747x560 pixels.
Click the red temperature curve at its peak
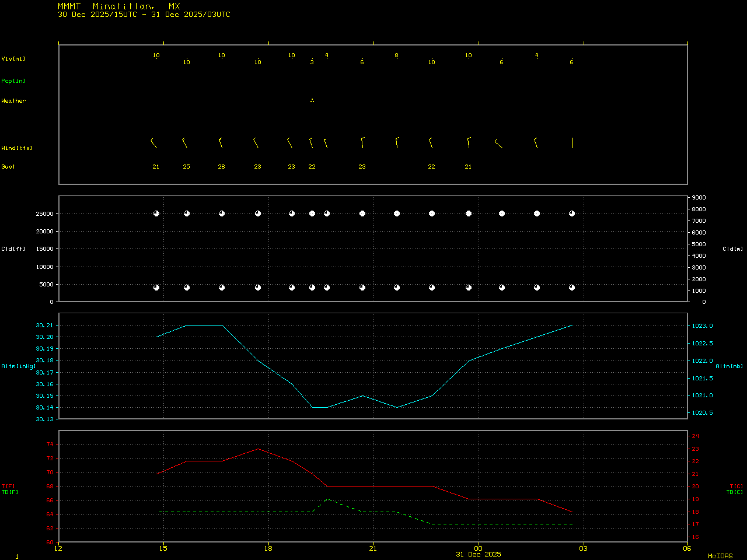pyautogui.click(x=259, y=449)
